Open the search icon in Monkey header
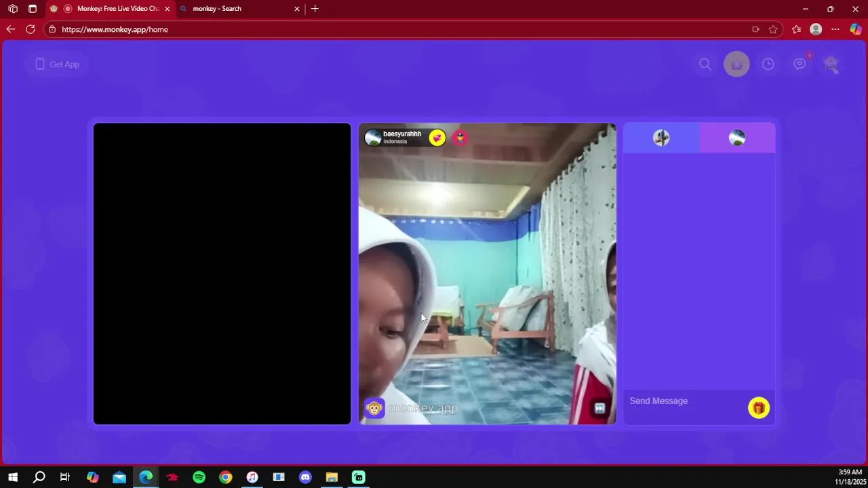This screenshot has width=868, height=488. pos(705,64)
